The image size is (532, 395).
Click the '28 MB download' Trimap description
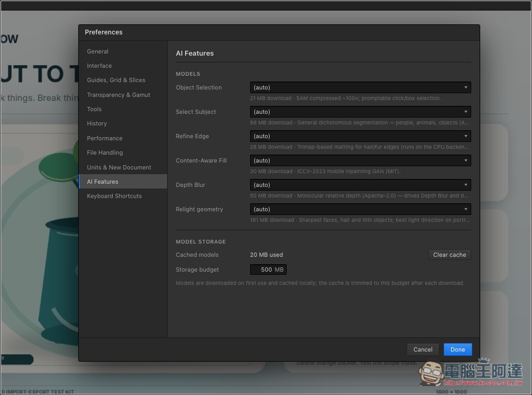coord(359,147)
